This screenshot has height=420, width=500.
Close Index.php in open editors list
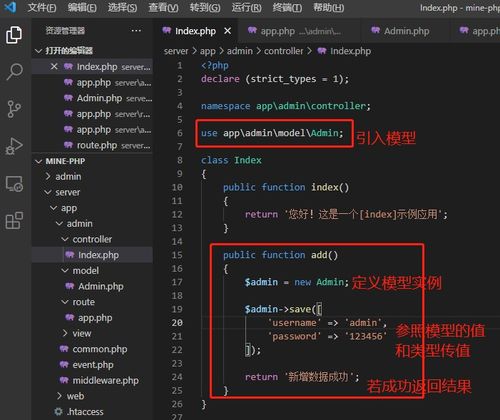click(x=54, y=67)
